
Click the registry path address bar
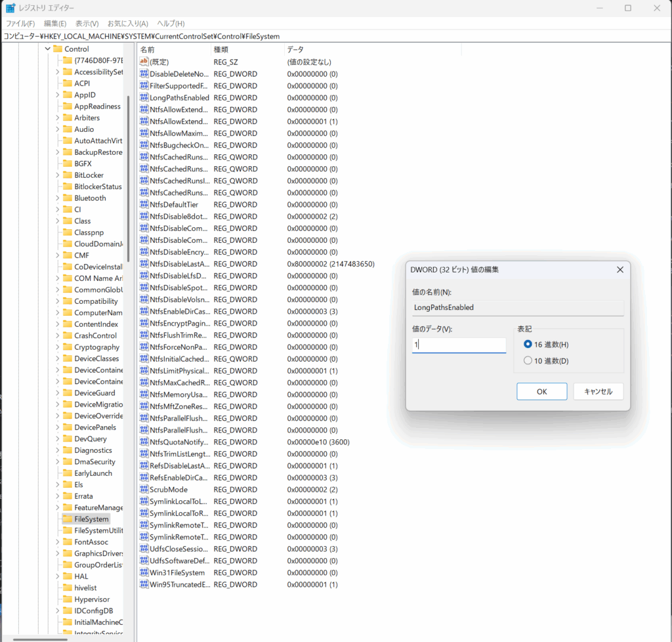[335, 36]
